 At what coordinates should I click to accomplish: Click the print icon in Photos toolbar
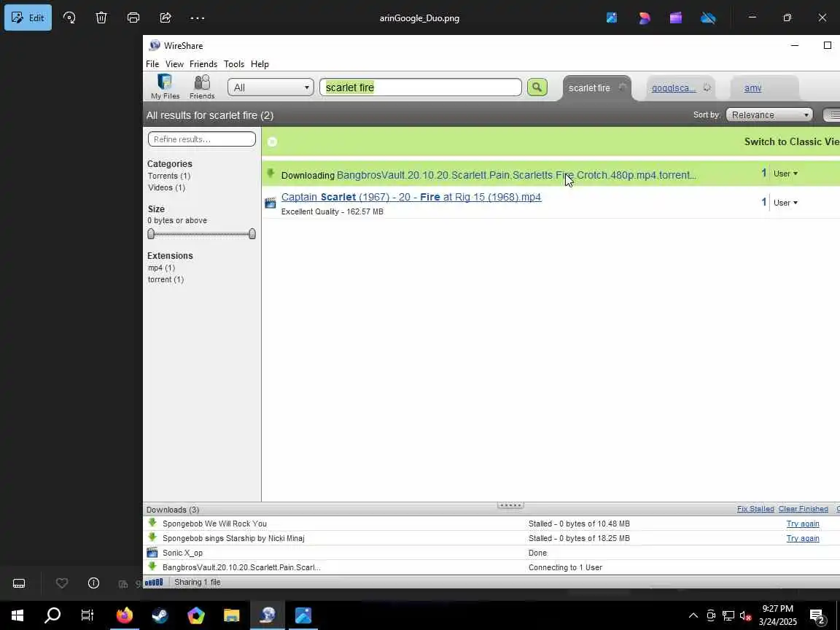[x=133, y=17]
